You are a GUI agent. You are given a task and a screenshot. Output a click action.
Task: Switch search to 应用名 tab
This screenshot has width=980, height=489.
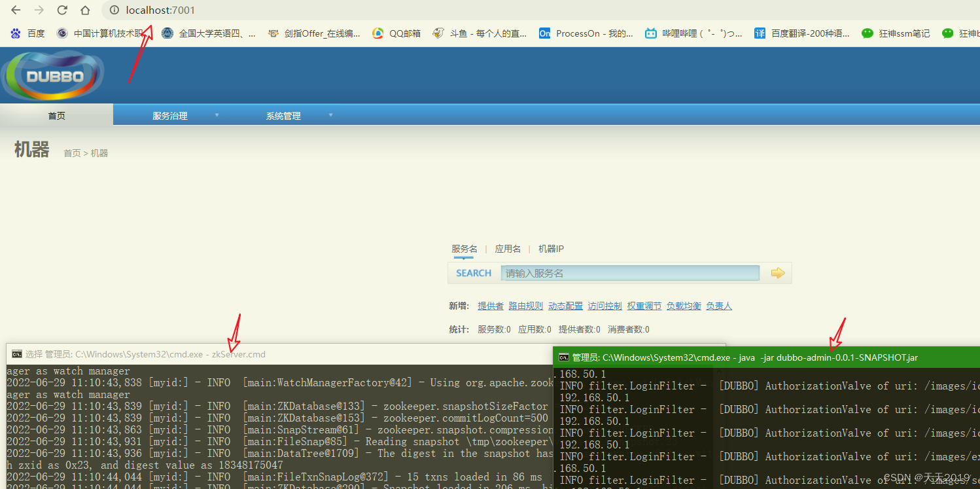[x=508, y=249]
